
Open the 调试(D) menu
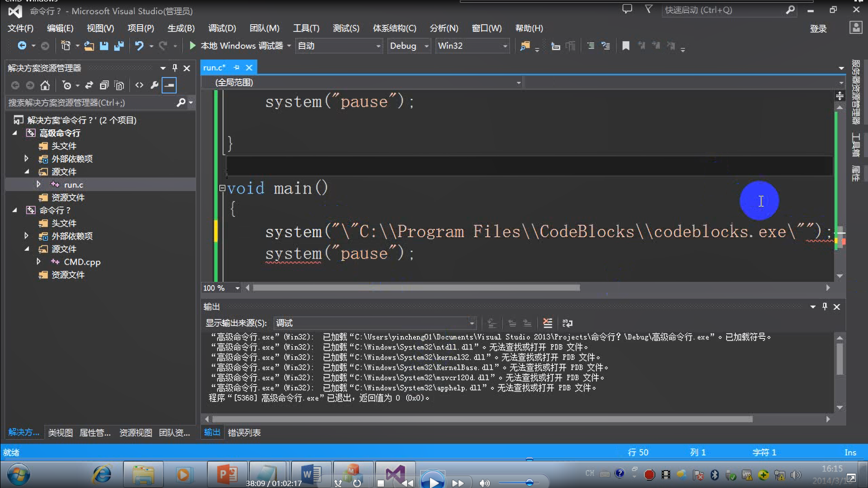pyautogui.click(x=222, y=28)
